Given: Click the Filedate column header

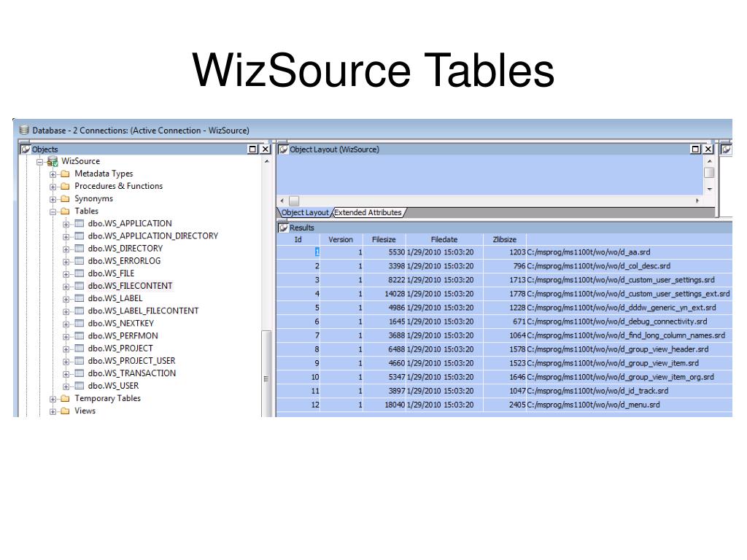Looking at the screenshot, I should (444, 239).
